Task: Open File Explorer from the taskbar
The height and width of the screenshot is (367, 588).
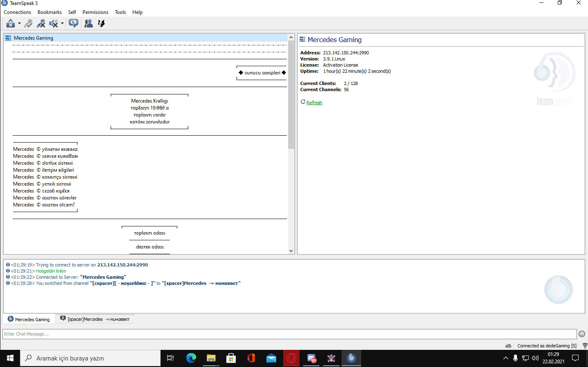Action: [211, 358]
